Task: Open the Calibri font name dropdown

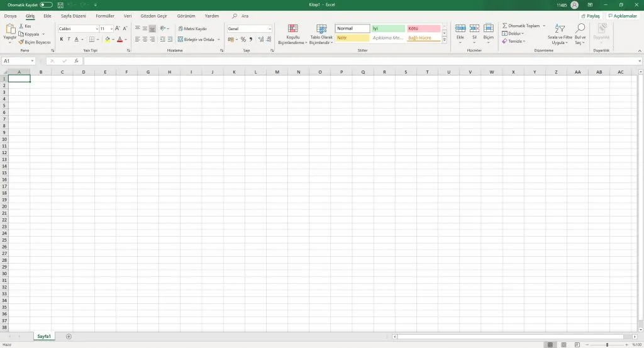Action: (97, 29)
